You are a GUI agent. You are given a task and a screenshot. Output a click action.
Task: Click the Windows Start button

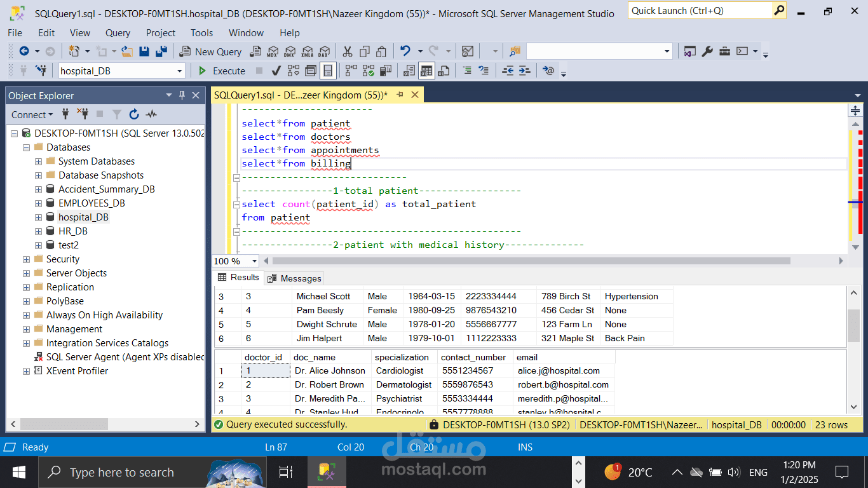coord(18,472)
